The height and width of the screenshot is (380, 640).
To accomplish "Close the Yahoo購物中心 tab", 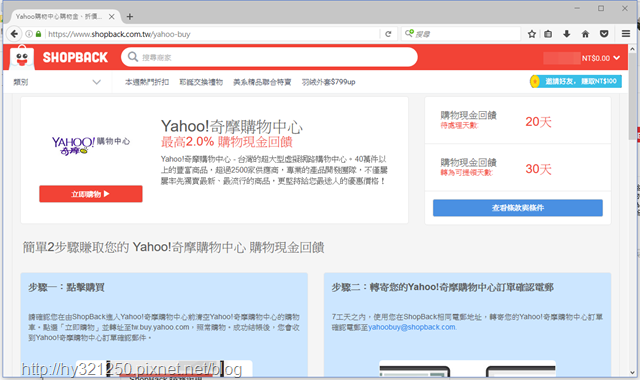I will [111, 17].
